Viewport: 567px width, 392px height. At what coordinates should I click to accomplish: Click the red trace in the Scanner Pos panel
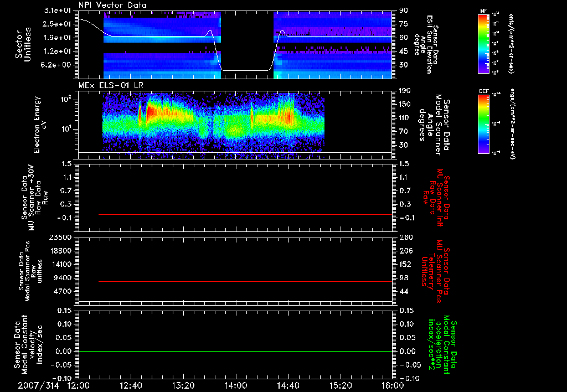tap(245, 281)
